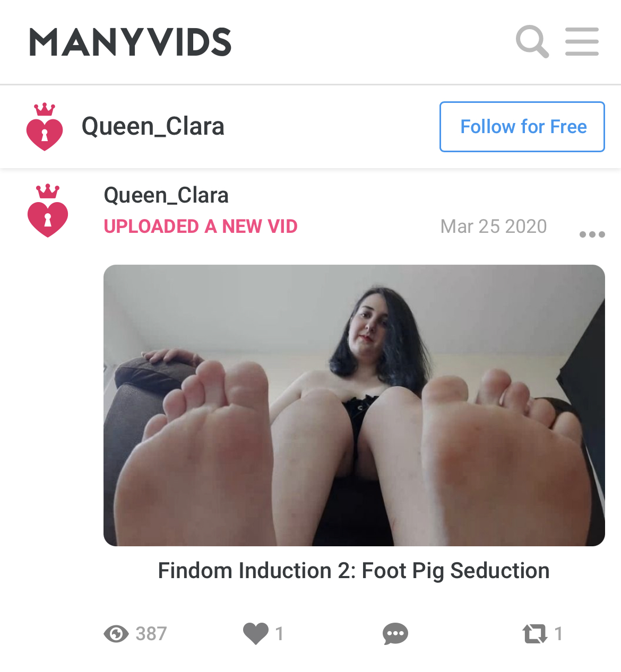Select the Queen_Clara name in the header bar

(x=153, y=127)
